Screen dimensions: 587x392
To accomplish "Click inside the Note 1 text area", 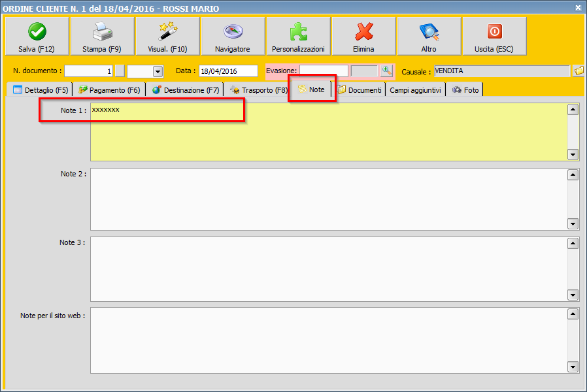I will click(x=329, y=133).
